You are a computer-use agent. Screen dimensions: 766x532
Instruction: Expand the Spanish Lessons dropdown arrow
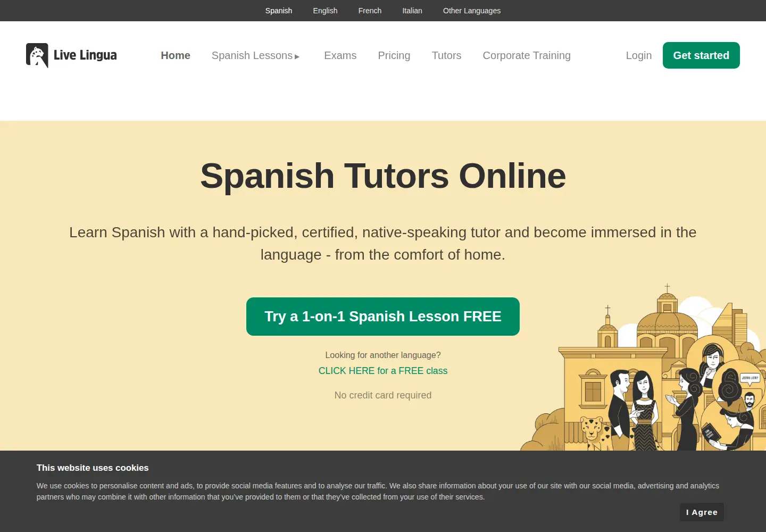297,56
